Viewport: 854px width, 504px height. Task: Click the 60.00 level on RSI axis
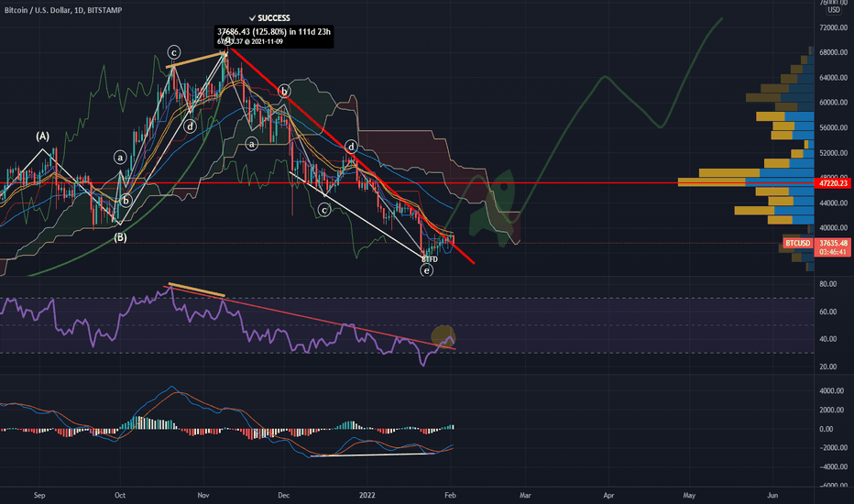click(x=827, y=312)
